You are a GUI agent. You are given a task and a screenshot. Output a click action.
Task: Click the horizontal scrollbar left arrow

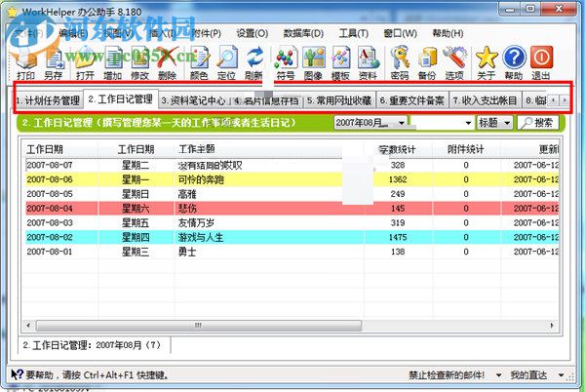(28, 326)
